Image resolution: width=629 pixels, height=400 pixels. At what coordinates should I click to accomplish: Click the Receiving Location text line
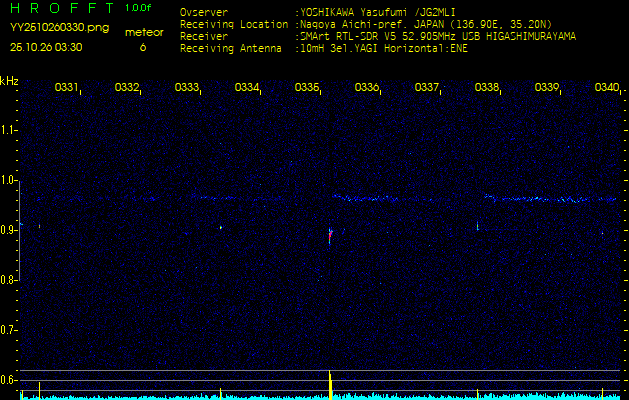366,24
